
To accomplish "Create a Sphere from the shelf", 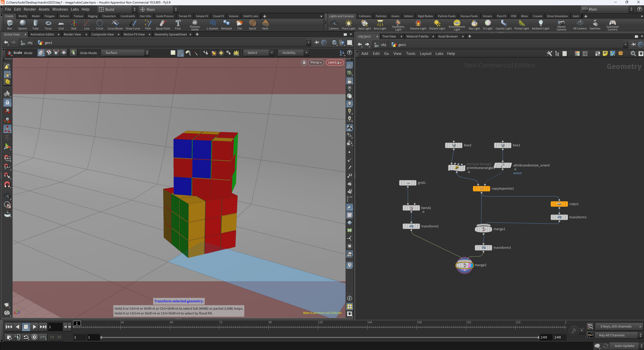I will pyautogui.click(x=22, y=25).
